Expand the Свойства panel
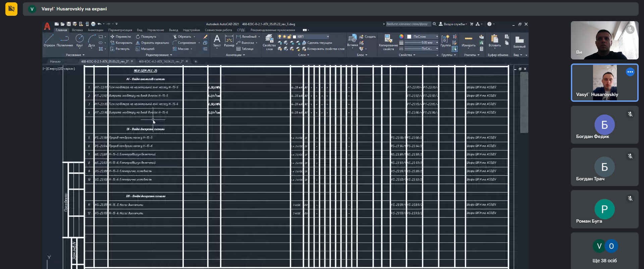 click(407, 55)
